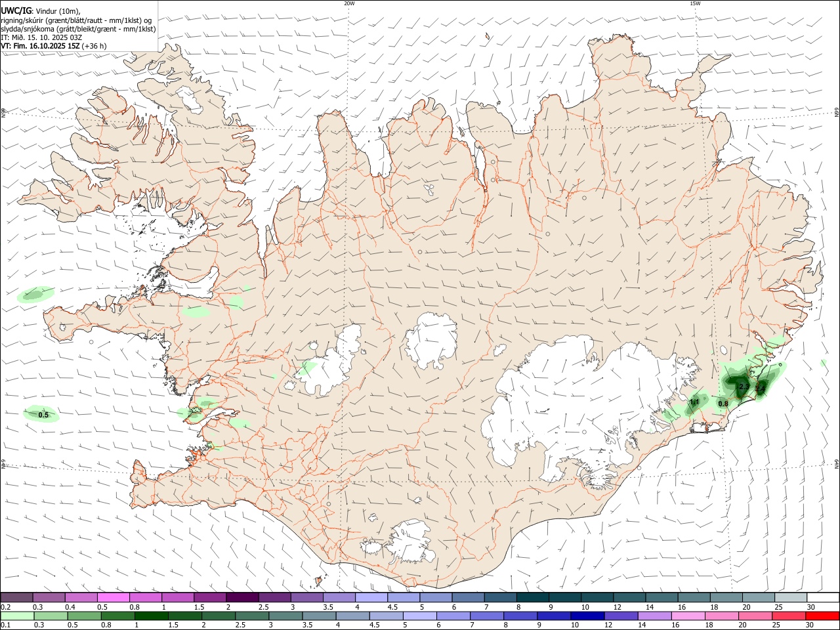The image size is (840, 630).
Task: Pick the darkest purple 2 swatch in the snow row
Action: tap(242, 597)
